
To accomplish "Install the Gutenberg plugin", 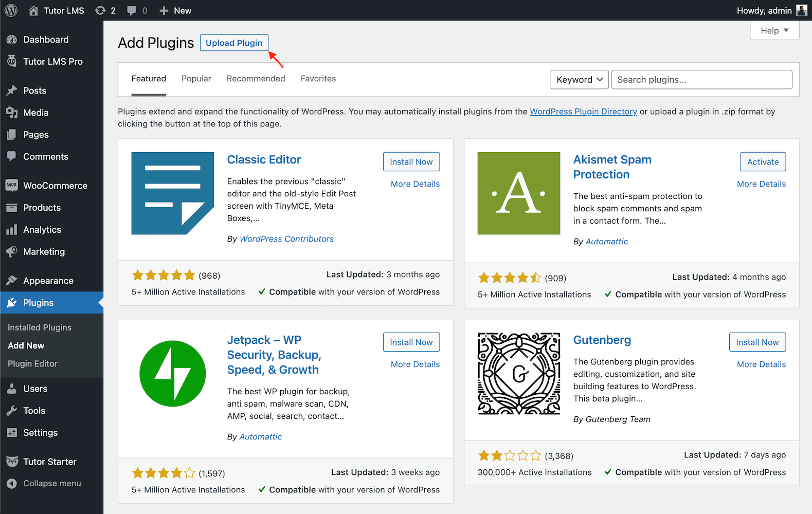I will click(x=757, y=342).
